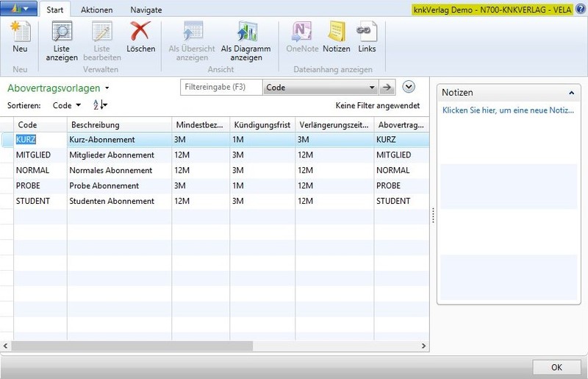Click Verlängerungszeit 3M in the KURZ row
Image resolution: width=588 pixels, height=379 pixels.
(x=334, y=139)
